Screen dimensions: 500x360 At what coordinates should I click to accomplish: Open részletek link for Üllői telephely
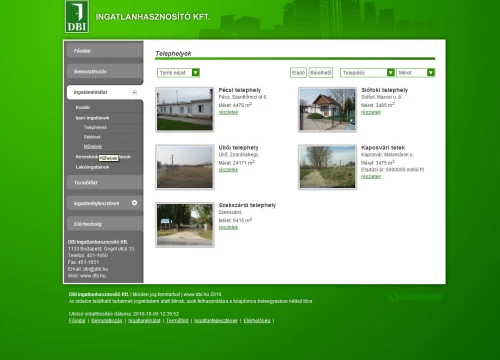pyautogui.click(x=228, y=170)
